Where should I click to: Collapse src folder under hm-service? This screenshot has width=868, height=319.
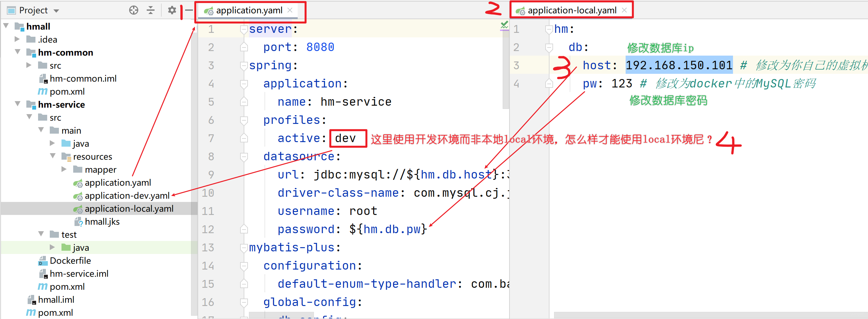point(29,117)
